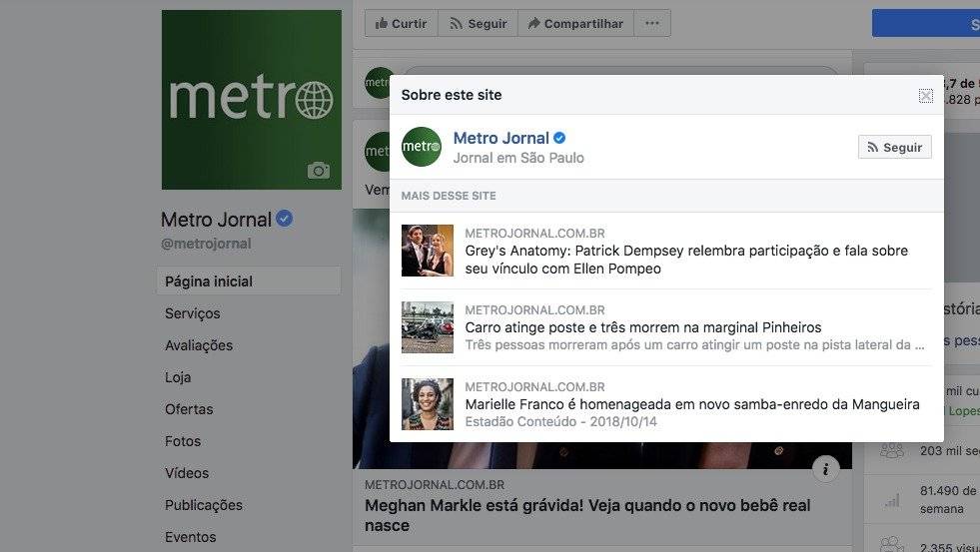Open Metro Jornal link in dialog header
Screen dimensions: 980x552
coord(500,138)
